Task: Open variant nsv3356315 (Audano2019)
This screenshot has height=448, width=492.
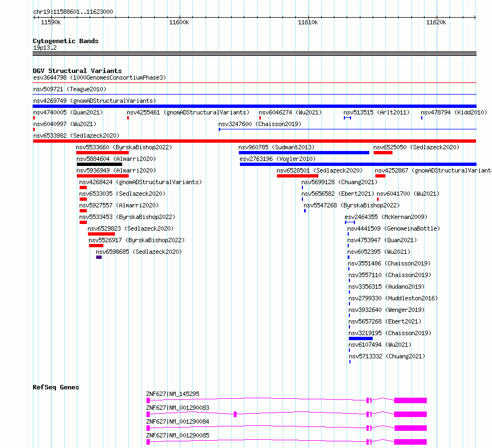Action: point(386,286)
